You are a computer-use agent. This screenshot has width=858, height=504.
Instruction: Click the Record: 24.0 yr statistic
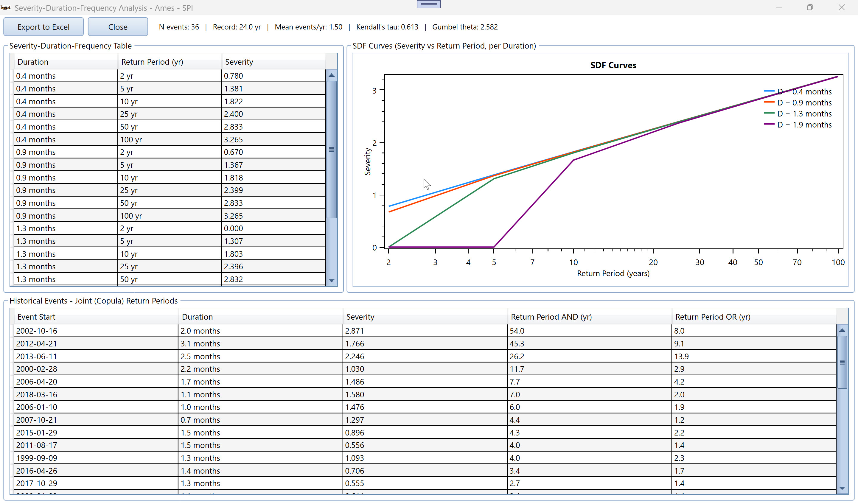(237, 27)
